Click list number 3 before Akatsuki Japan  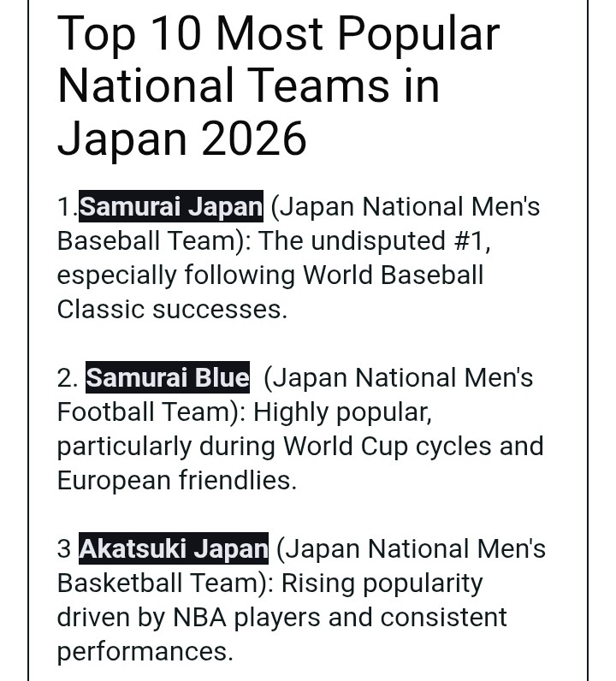64,549
